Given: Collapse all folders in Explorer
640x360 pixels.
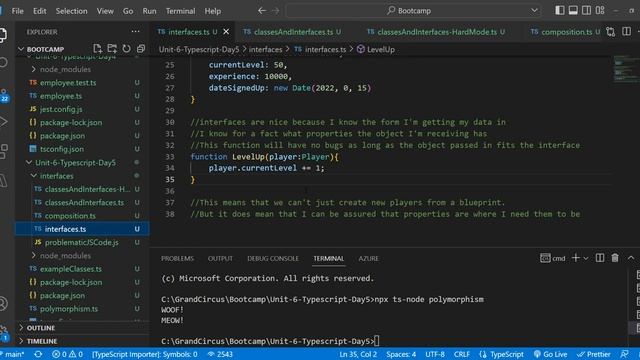Looking at the screenshot, I should click(141, 49).
